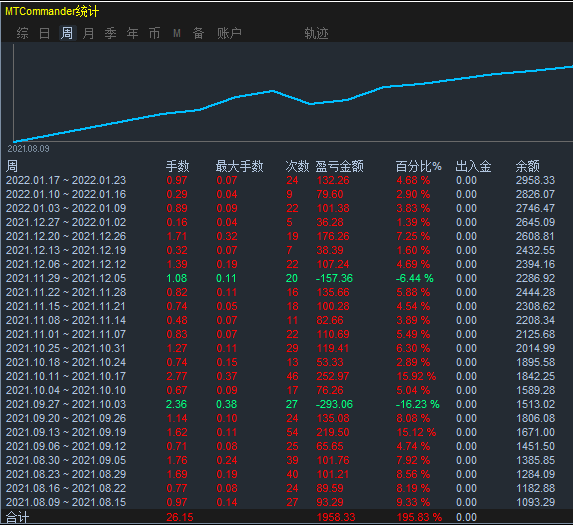Switch to the 币 currency tab
Image resolution: width=573 pixels, height=525 pixels.
pyautogui.click(x=154, y=33)
